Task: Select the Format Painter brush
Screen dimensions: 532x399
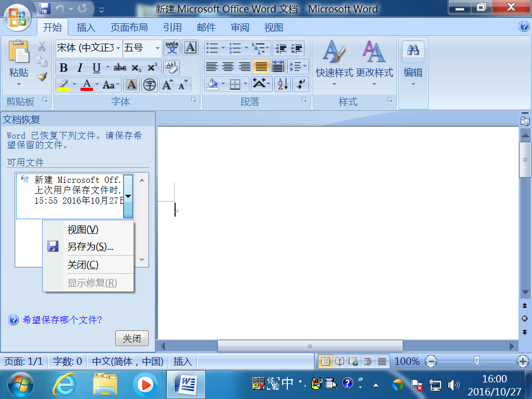Action: 42,77
